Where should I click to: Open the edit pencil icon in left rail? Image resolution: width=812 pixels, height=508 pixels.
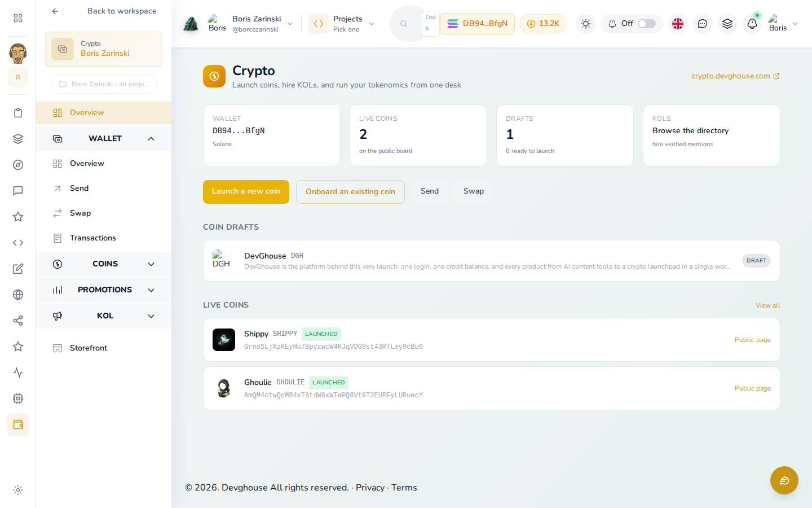click(x=18, y=269)
